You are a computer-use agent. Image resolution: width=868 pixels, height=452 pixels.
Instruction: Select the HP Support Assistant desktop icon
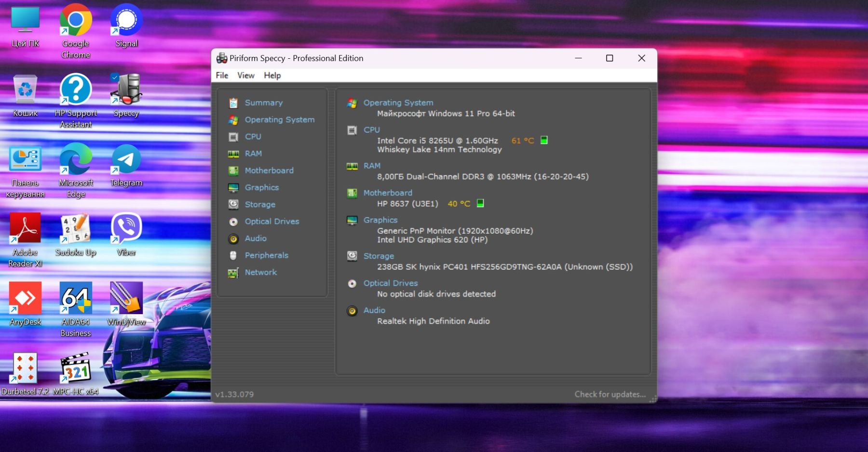tap(76, 101)
